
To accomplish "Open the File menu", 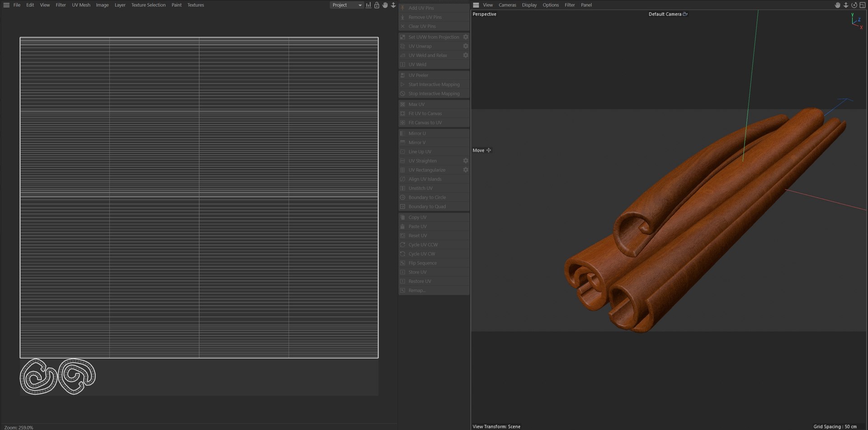I will click(x=17, y=5).
